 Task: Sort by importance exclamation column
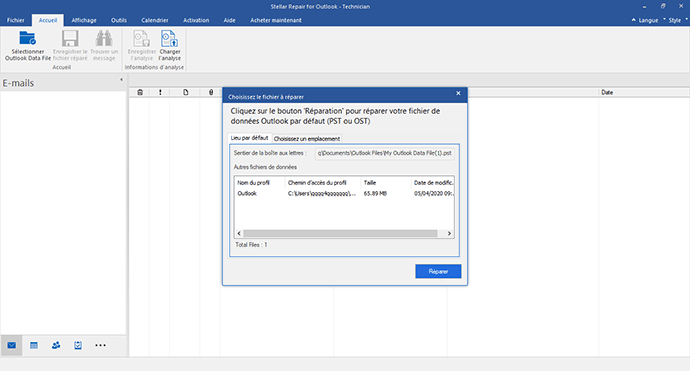tap(160, 92)
